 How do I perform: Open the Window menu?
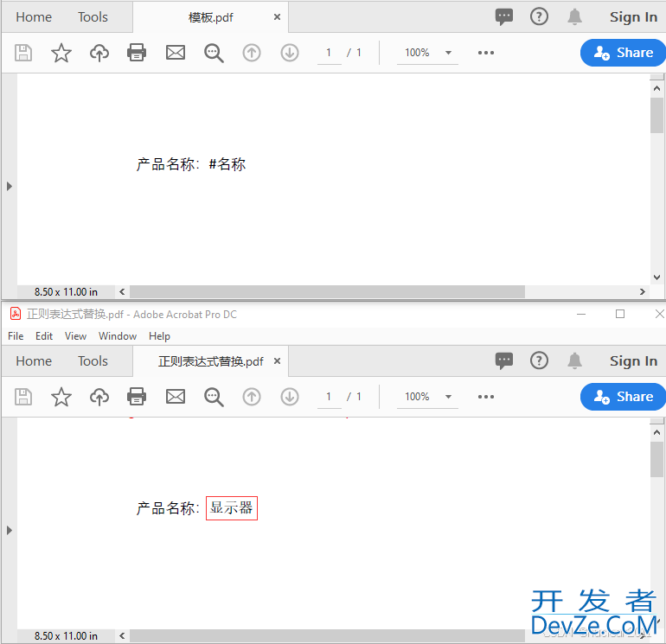pos(118,335)
